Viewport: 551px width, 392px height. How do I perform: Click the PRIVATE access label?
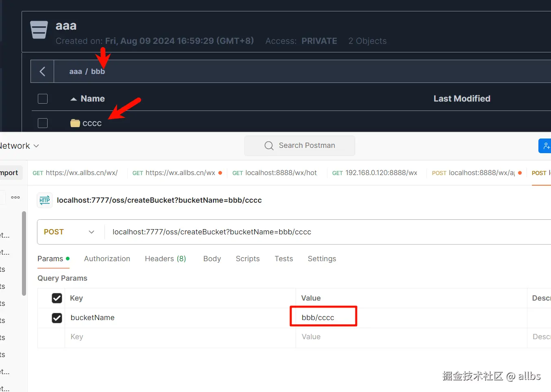[x=319, y=41]
